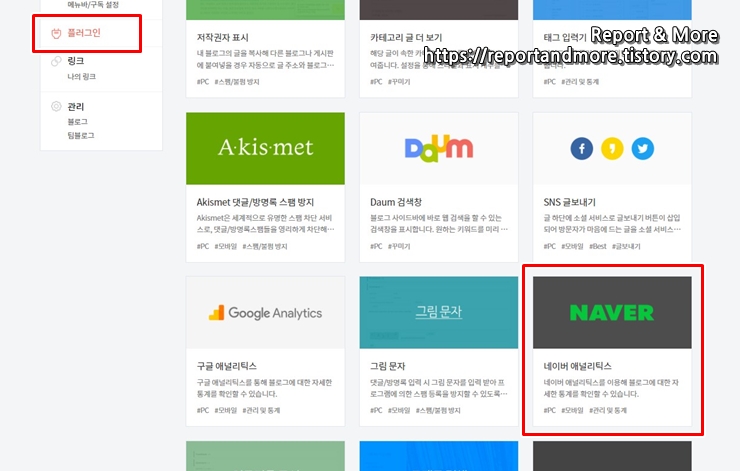Click the Google Analytics logo banner
This screenshot has width=740, height=471.
[x=265, y=312]
